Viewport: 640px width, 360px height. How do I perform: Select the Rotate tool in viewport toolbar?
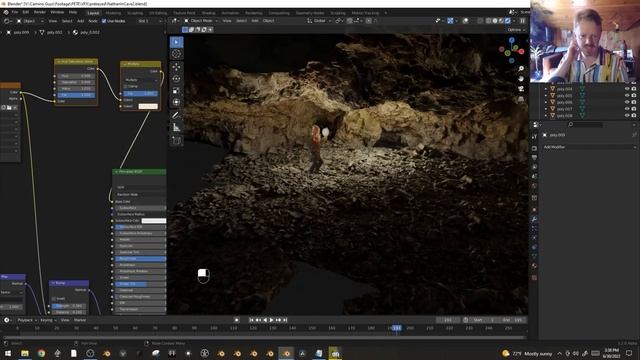pyautogui.click(x=176, y=78)
